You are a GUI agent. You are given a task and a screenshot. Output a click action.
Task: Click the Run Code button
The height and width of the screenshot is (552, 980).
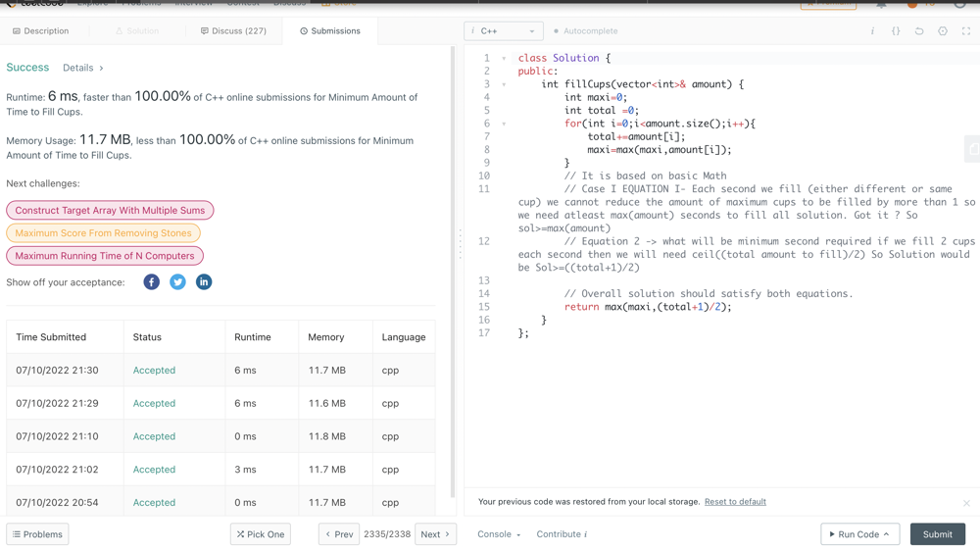(859, 534)
